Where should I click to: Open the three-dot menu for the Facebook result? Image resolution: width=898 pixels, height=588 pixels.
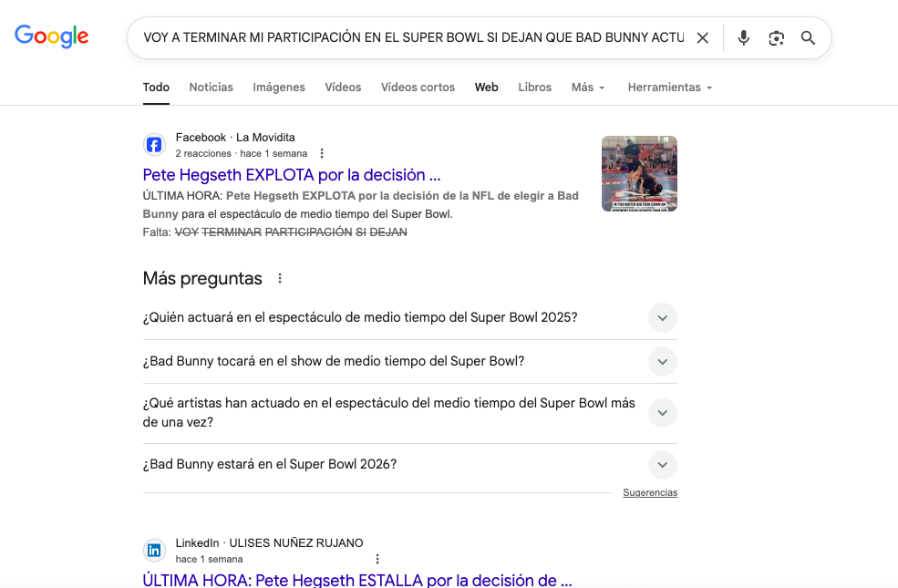(322, 154)
